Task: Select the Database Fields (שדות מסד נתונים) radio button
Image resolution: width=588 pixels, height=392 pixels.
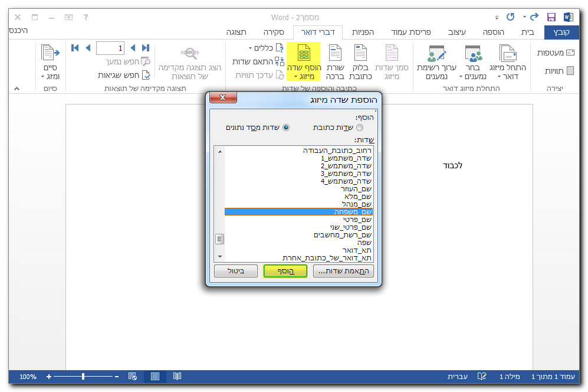Action: click(287, 128)
